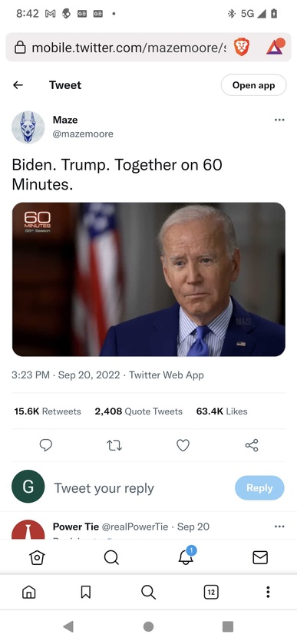The height and width of the screenshot is (644, 297).
Task: Open Brave Shields lion icon
Action: (x=242, y=48)
